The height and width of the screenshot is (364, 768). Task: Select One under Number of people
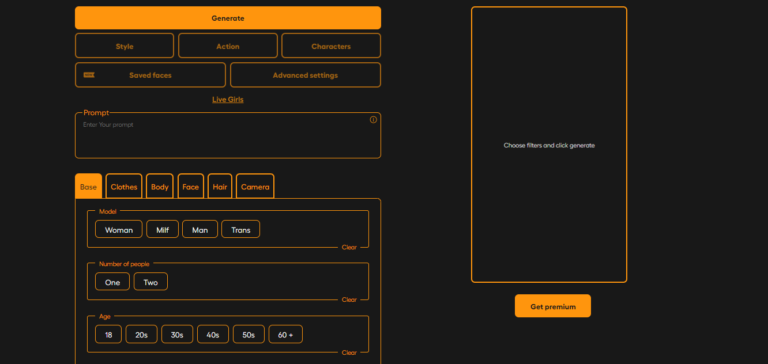click(x=112, y=282)
